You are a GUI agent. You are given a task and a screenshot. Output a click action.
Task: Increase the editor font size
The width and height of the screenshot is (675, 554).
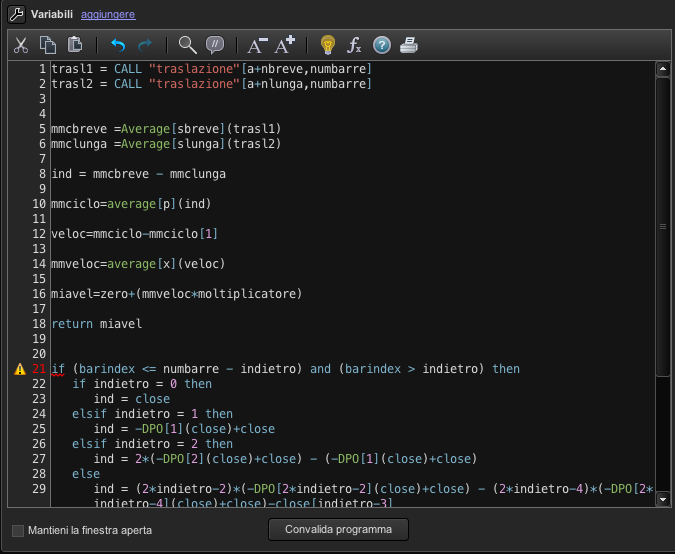(x=285, y=45)
